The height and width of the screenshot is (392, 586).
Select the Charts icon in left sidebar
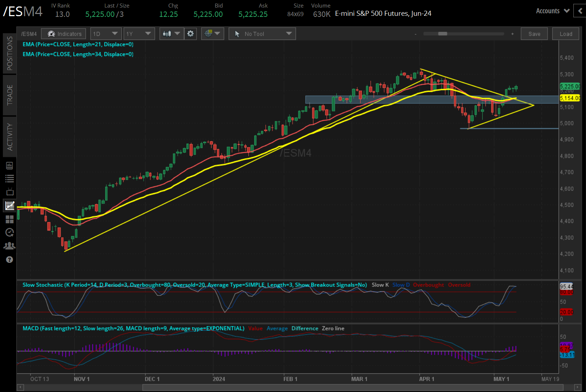click(x=10, y=205)
